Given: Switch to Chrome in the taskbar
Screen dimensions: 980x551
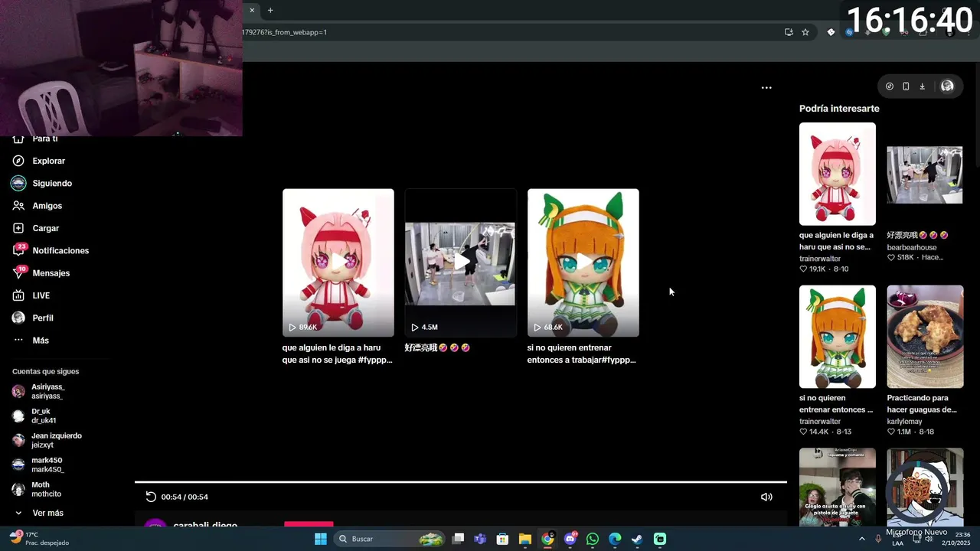Looking at the screenshot, I should click(x=547, y=539).
